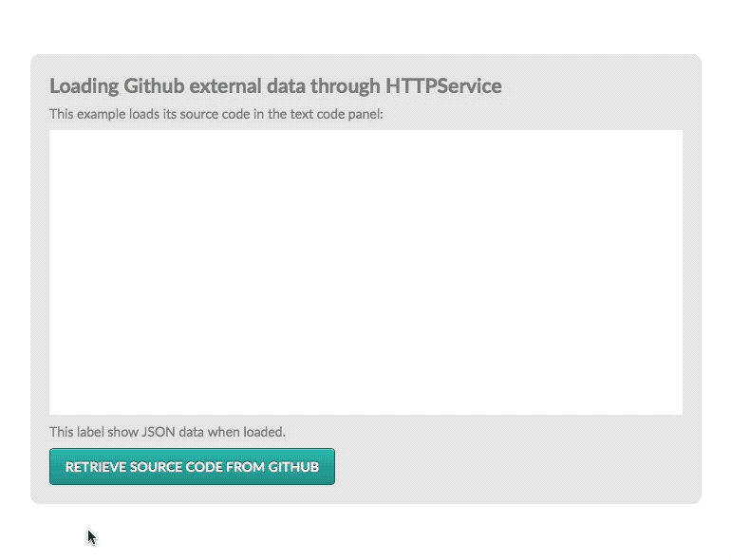Click the 'Loading Github external data' heading

pos(275,86)
